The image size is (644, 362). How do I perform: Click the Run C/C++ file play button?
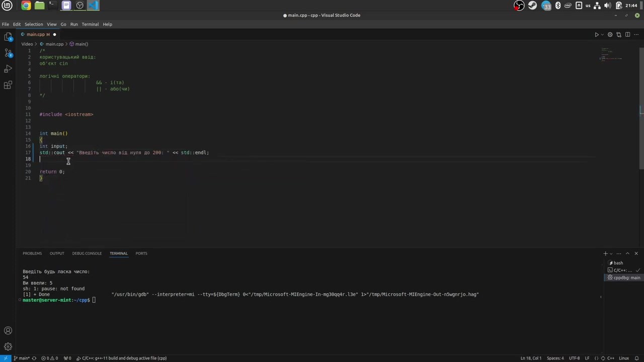(x=597, y=35)
